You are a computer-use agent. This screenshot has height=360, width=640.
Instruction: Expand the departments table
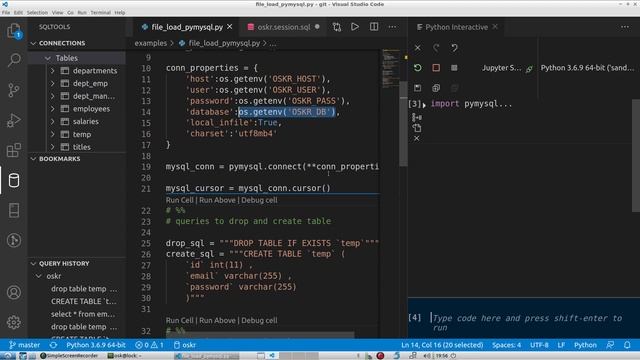click(x=53, y=71)
